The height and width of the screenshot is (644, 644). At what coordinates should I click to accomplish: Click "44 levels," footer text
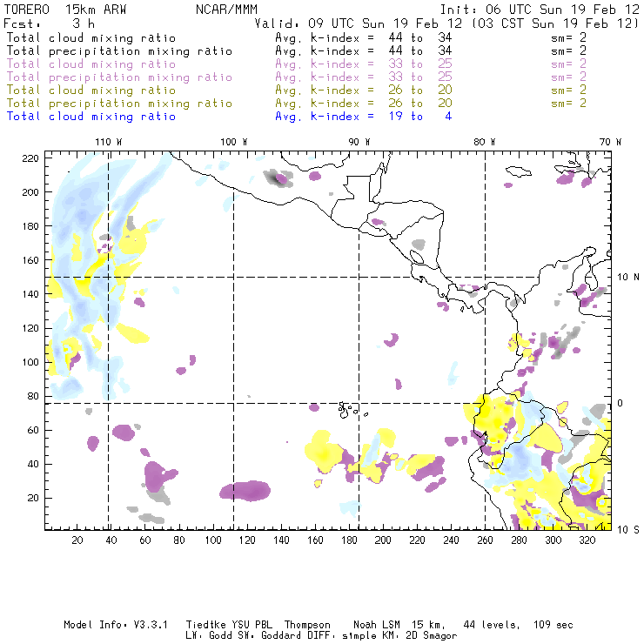click(x=492, y=625)
